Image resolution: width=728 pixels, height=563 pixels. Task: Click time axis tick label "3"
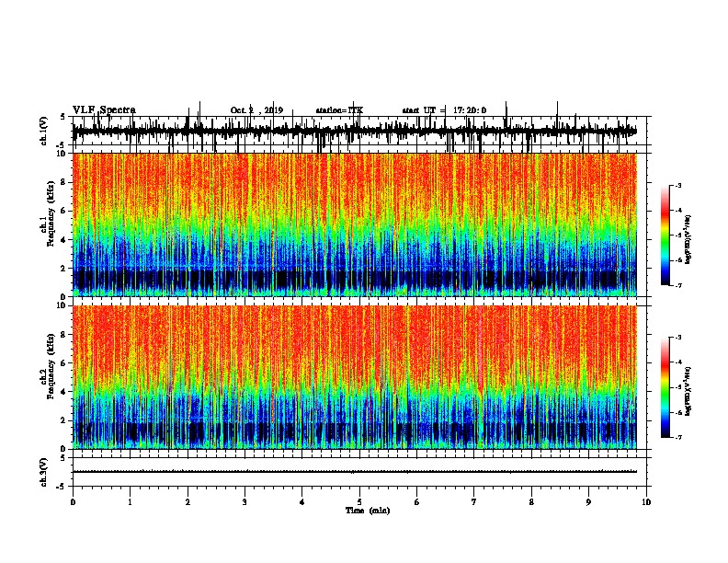pos(245,502)
